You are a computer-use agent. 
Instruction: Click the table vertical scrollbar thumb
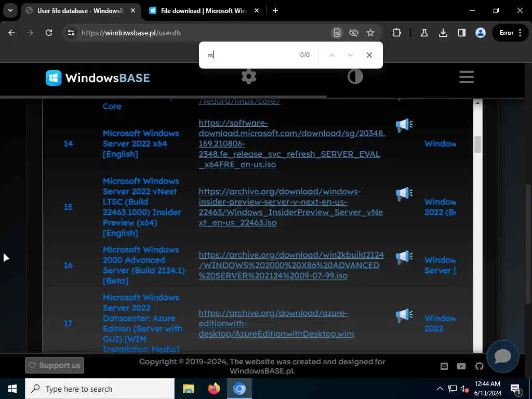(478, 144)
